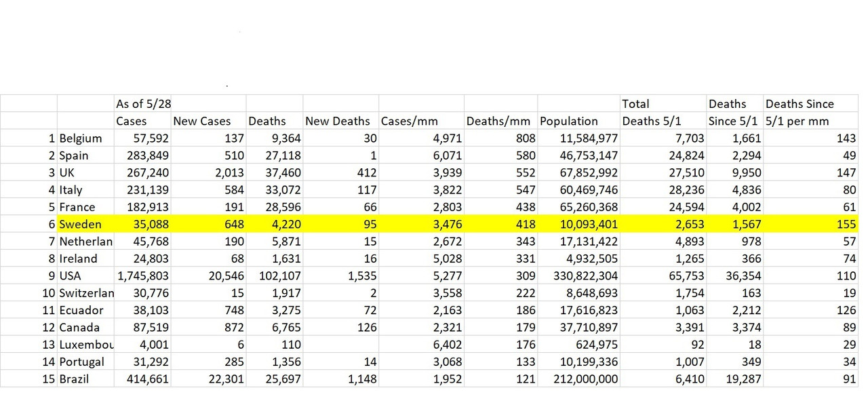The width and height of the screenshot is (868, 418).
Task: Select Sweden's deaths value 4,220
Action: pyautogui.click(x=274, y=224)
